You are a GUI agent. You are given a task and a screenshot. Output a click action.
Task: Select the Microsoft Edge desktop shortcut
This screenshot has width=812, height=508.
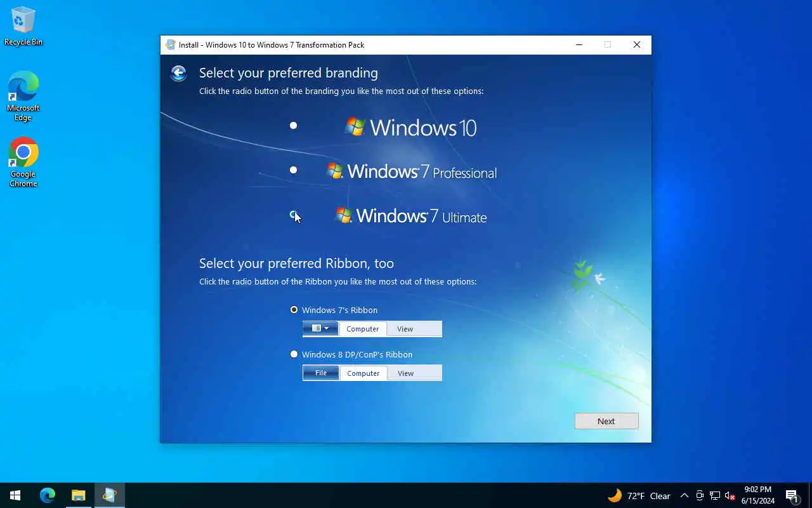(23, 96)
